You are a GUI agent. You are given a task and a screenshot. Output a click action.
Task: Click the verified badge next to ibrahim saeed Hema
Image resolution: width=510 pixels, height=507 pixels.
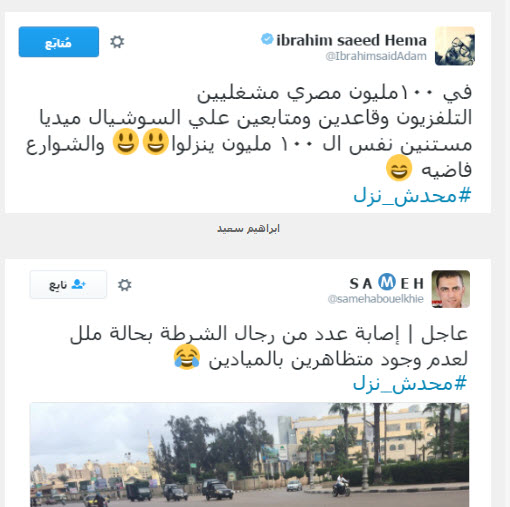tap(267, 39)
